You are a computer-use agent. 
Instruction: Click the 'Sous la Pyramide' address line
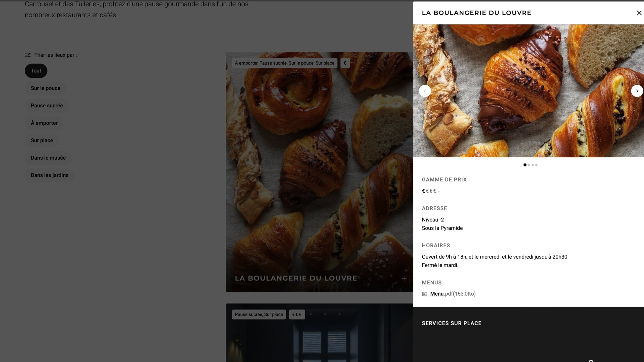pos(442,228)
